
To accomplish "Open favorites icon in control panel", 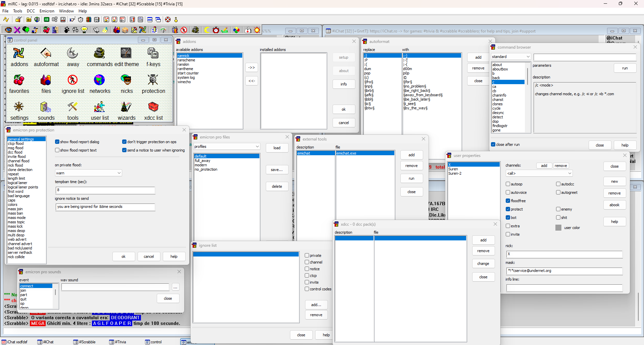I will [x=19, y=84].
